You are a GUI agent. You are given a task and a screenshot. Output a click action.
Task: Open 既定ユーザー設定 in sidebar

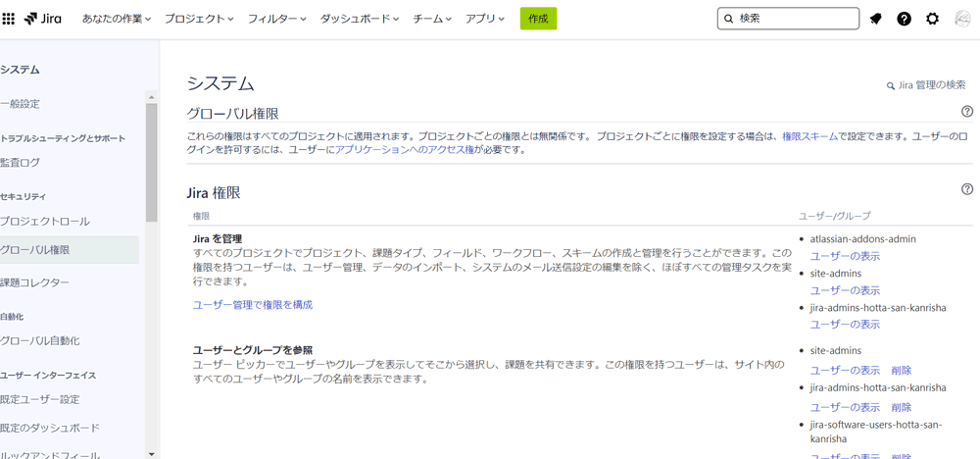coord(40,399)
